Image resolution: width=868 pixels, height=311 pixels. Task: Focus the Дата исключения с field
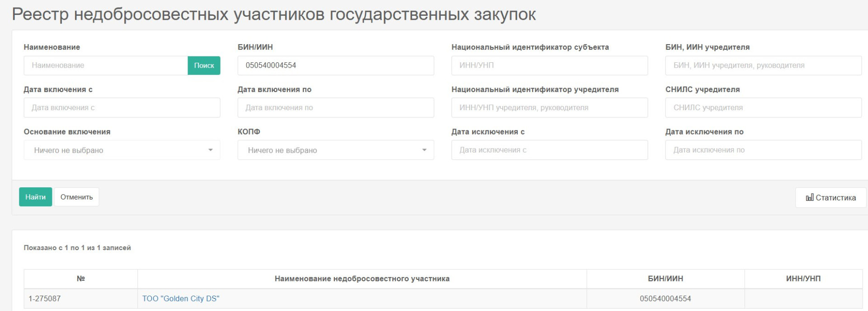[549, 150]
